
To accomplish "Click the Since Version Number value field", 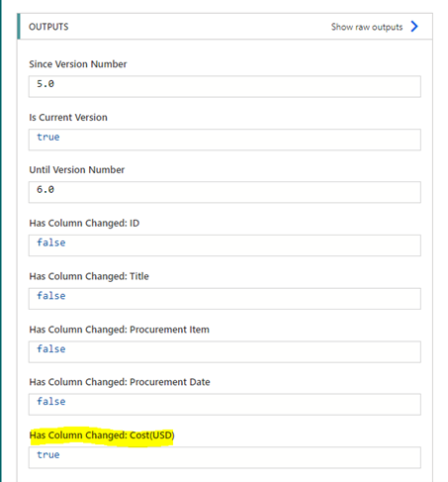I will click(224, 86).
